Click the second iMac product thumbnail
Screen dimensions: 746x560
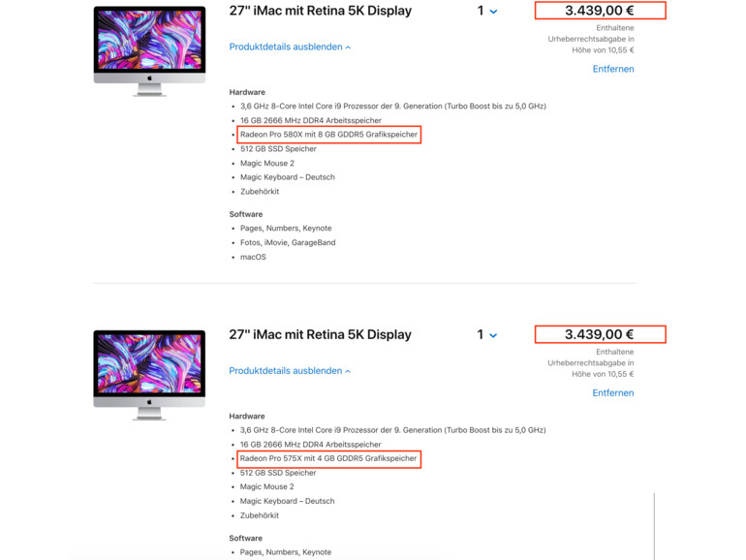pyautogui.click(x=149, y=374)
